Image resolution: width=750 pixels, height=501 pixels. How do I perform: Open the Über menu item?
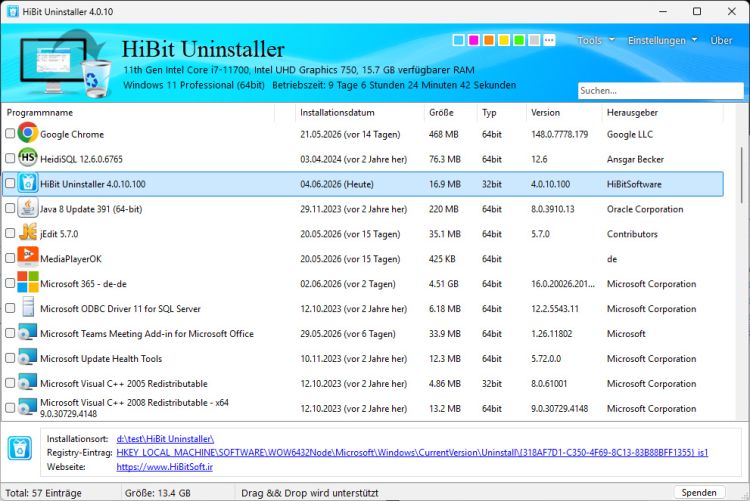(721, 41)
